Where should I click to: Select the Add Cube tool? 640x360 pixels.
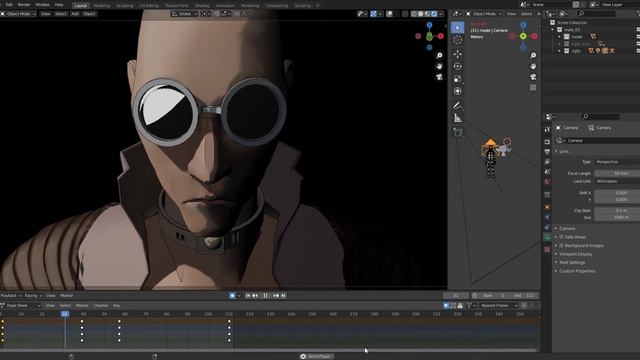pos(458,132)
